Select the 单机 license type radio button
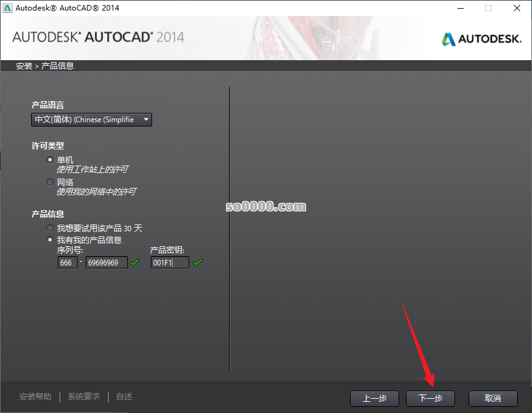The image size is (532, 413). click(x=50, y=159)
